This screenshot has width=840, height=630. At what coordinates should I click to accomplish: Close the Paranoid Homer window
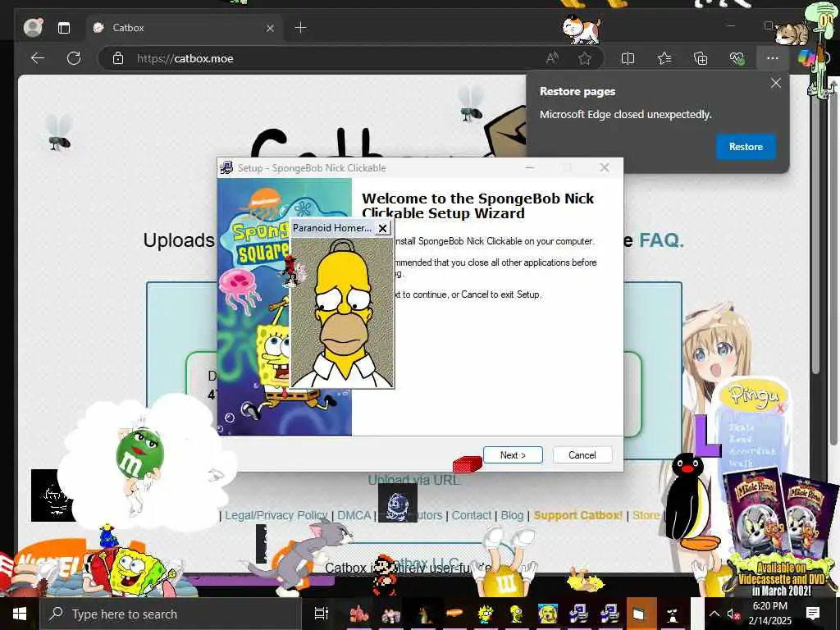(x=382, y=228)
